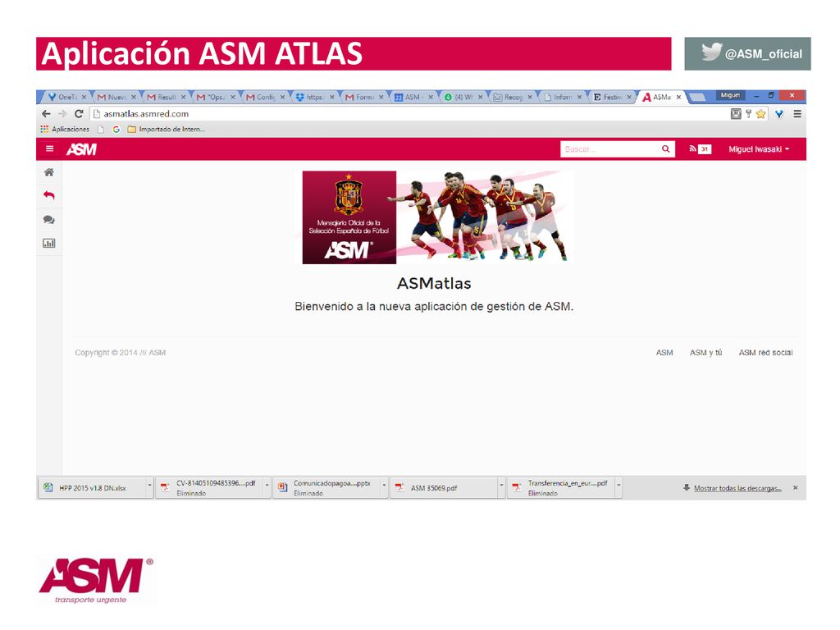840x630 pixels.
Task: Open dropdown arrow for CV-81405109485396 pdf download
Action: [267, 486]
